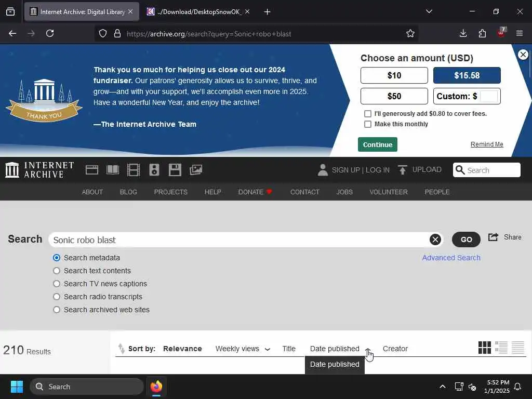Open the Texts book icon
Screen dimensions: 532x399
tap(113, 170)
